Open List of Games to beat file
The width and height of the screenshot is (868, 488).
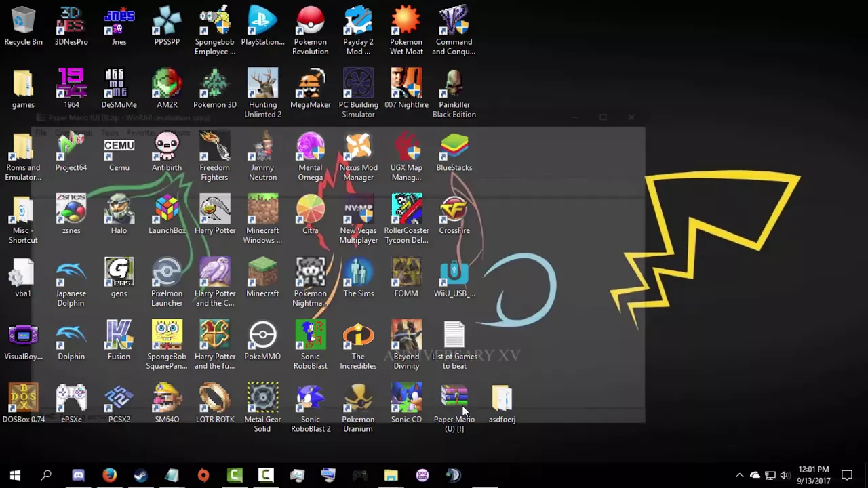point(454,346)
